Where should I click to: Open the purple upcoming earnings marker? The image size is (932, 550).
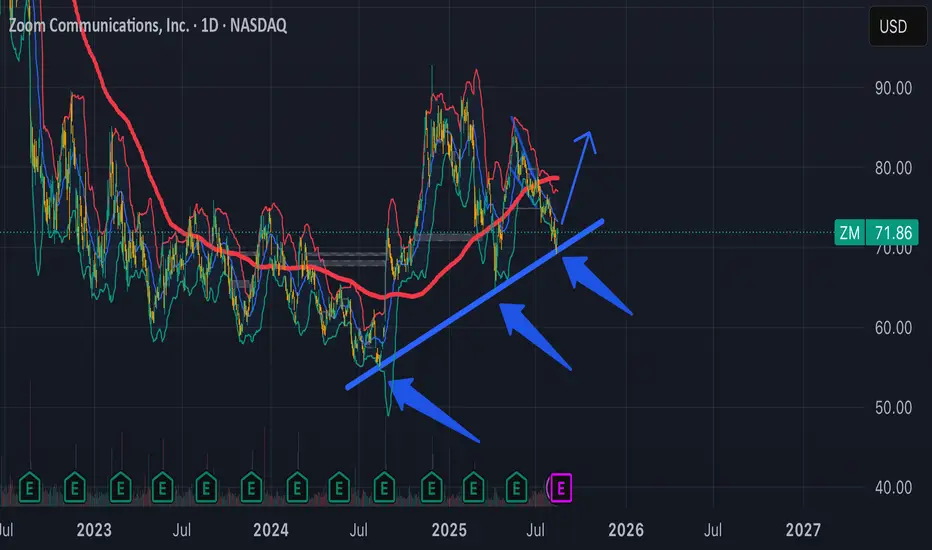pos(561,488)
